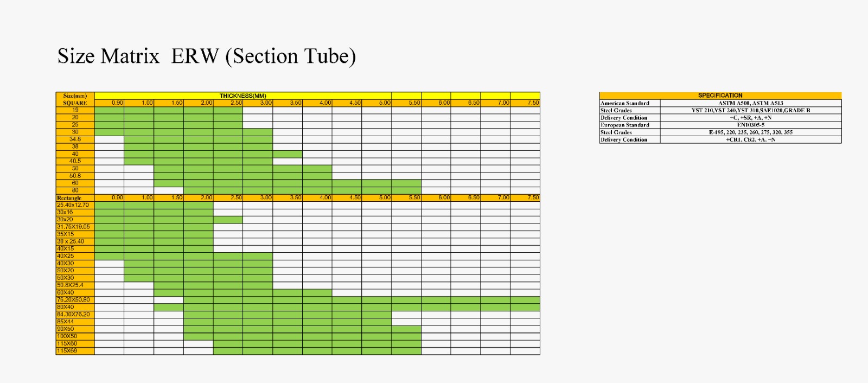The image size is (868, 383).
Task: Click the SPECIFICATION table header
Action: (720, 95)
